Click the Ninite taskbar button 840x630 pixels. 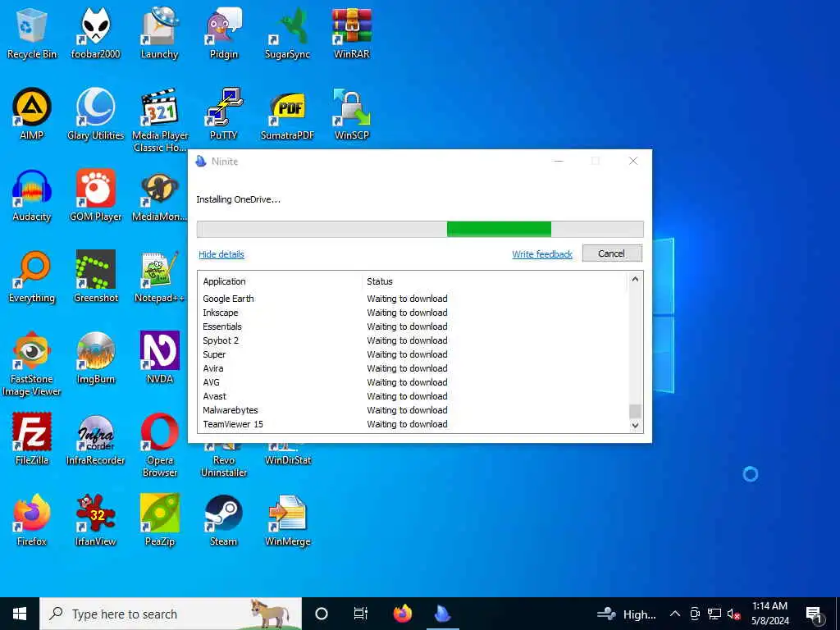442,614
